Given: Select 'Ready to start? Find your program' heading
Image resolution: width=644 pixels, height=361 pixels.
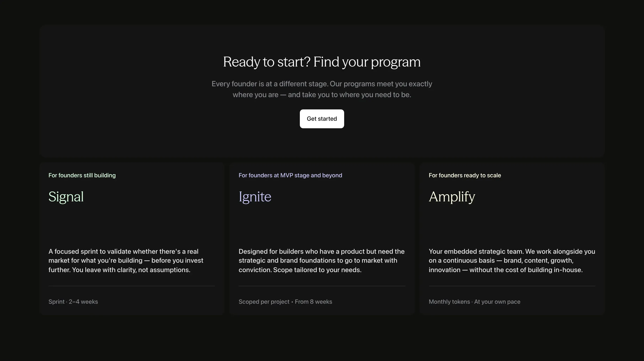Looking at the screenshot, I should coord(322,62).
